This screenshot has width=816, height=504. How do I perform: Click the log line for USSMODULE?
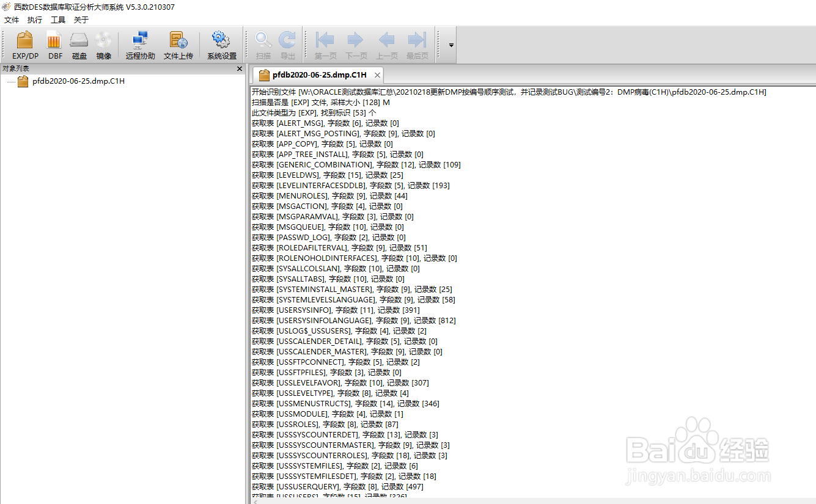click(328, 414)
